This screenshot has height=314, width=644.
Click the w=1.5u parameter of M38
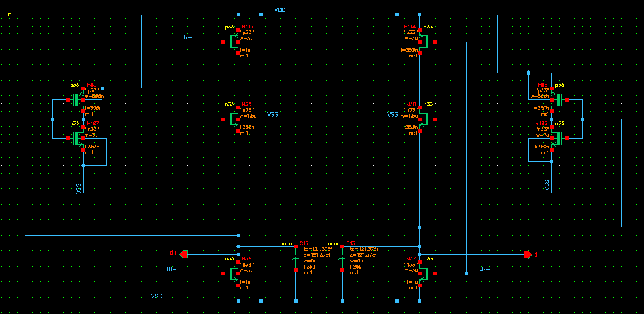[409, 116]
